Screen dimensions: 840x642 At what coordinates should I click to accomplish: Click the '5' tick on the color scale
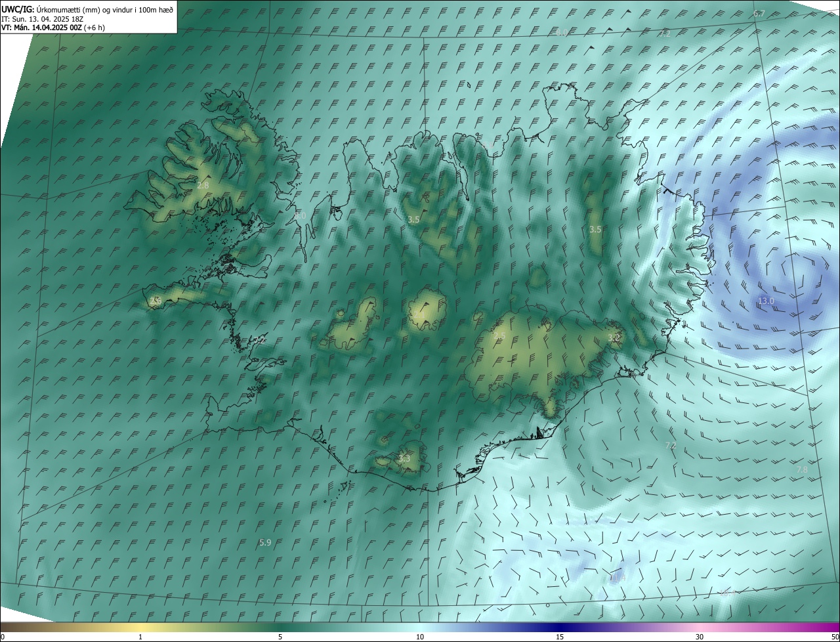(280, 637)
